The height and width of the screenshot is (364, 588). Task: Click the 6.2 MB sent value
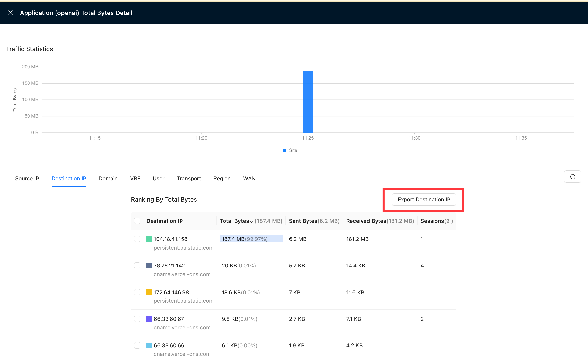[298, 239]
